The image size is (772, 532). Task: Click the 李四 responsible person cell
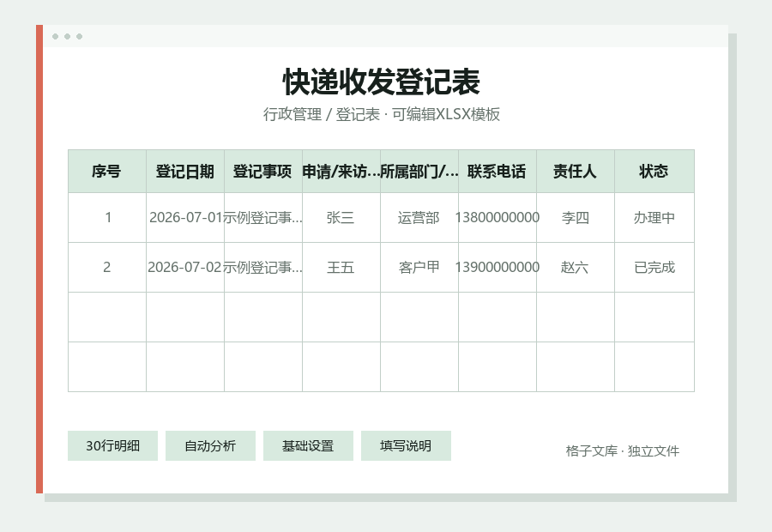575,218
